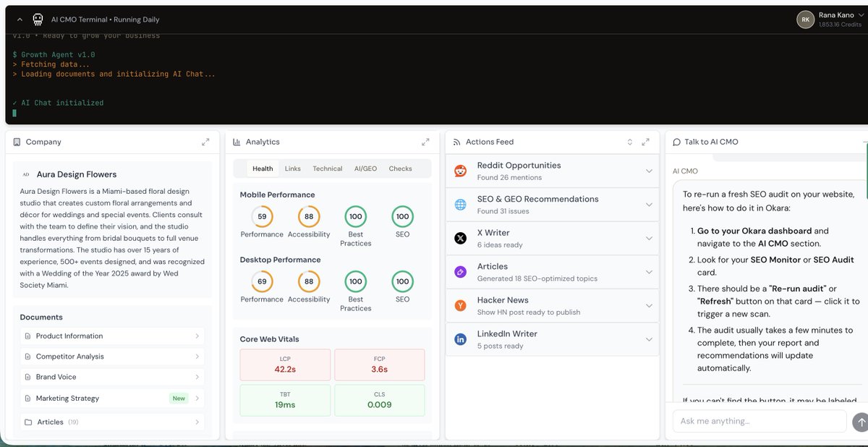
Task: Click the Rana Kano account name
Action: [836, 15]
